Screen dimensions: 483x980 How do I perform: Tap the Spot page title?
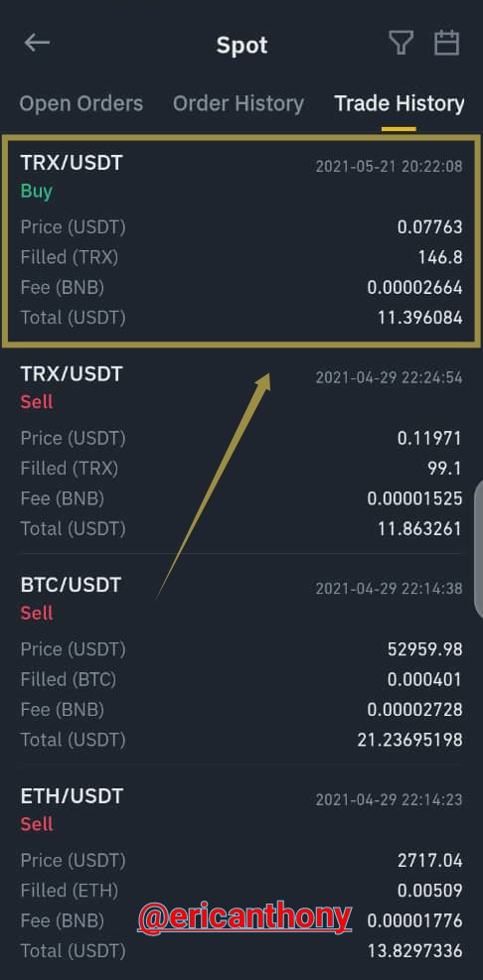point(242,45)
